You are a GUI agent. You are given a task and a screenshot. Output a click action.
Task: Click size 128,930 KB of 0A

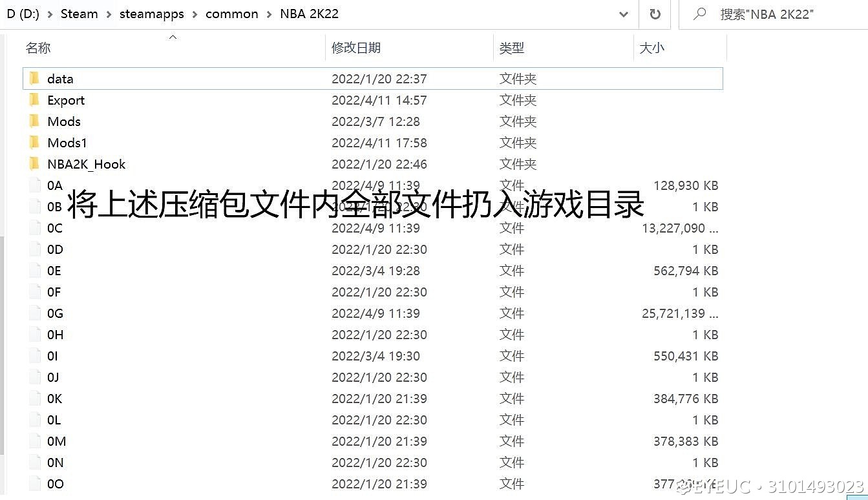(x=686, y=185)
